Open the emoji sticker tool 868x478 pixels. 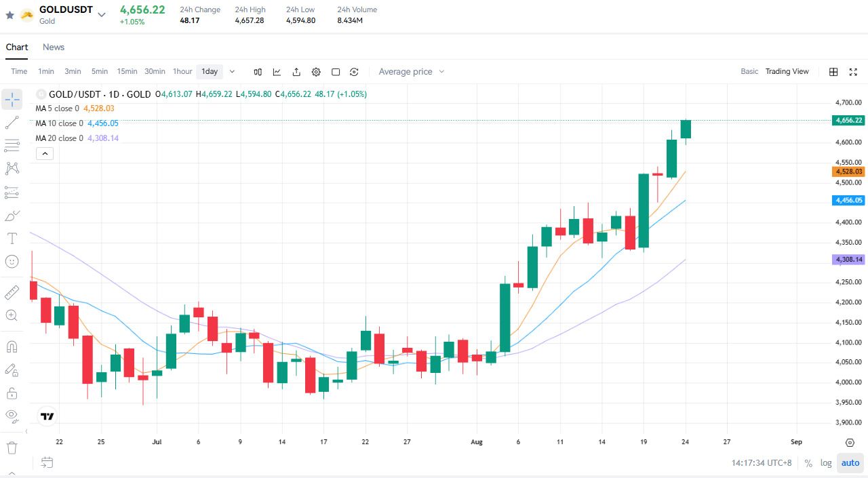[12, 261]
